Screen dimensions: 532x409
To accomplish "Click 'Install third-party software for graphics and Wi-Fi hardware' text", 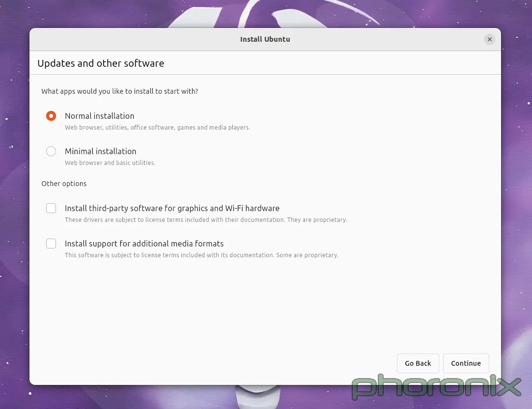I will pyautogui.click(x=172, y=208).
